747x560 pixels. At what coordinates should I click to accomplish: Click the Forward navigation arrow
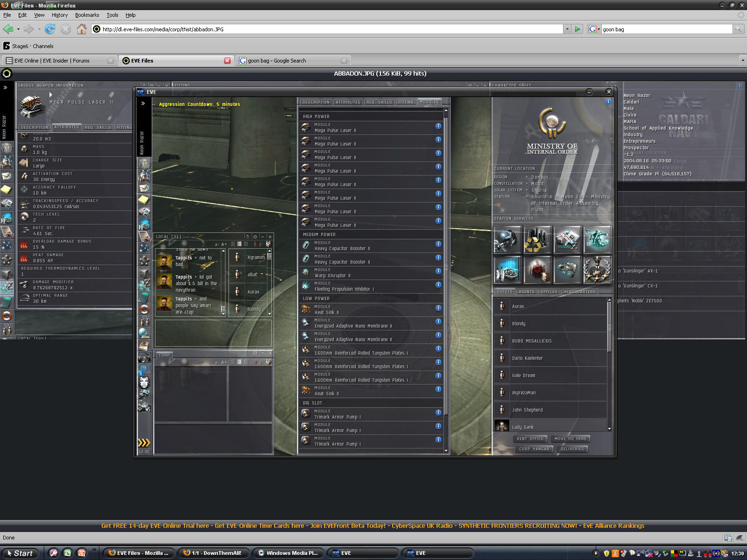pyautogui.click(x=28, y=29)
